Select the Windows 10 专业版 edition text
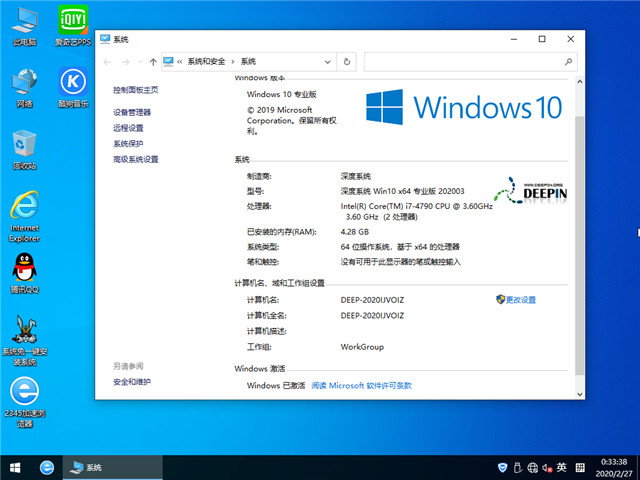Viewport: 640px width, 480px height. tap(282, 94)
